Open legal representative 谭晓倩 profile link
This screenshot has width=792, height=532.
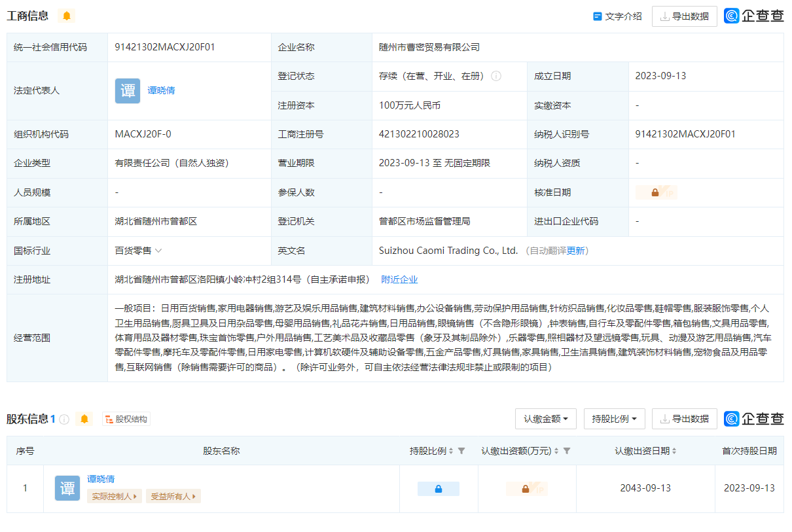pos(161,91)
